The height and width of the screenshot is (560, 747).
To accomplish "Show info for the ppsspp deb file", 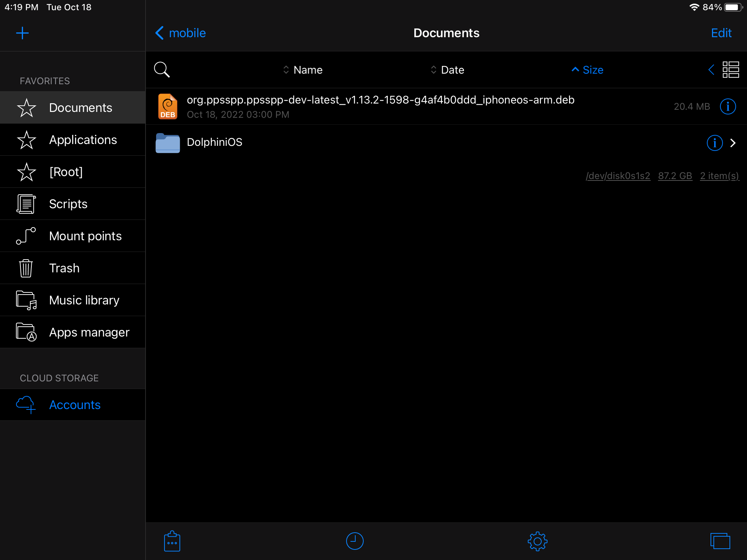I will coord(728,106).
